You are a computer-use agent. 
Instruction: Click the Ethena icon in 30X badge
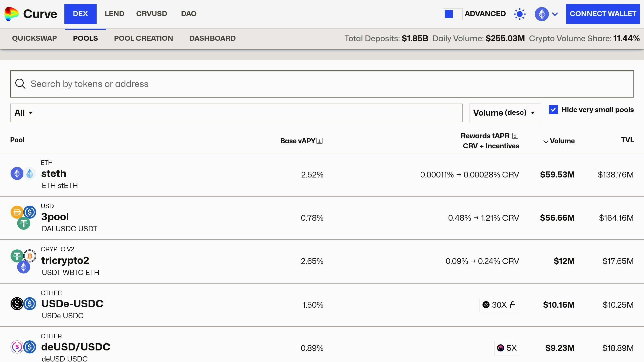(486, 305)
